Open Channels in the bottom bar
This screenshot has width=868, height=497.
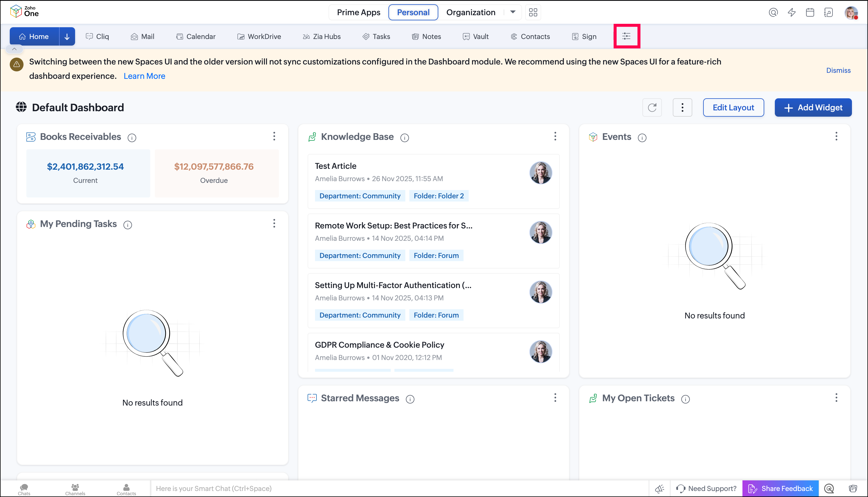tap(75, 489)
